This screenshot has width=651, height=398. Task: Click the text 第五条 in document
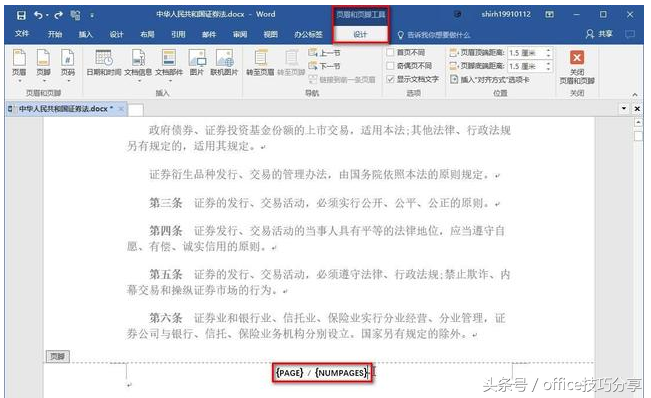166,275
